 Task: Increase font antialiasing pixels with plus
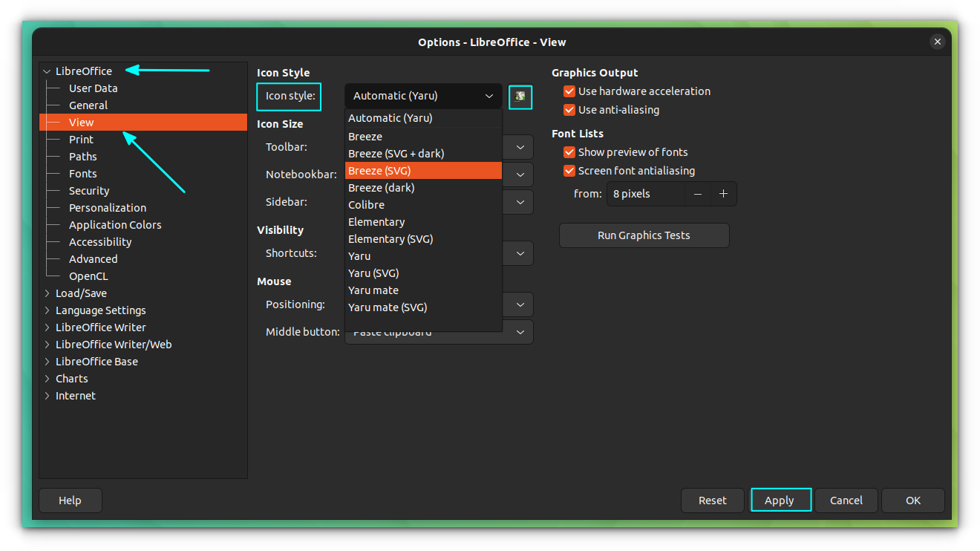pyautogui.click(x=724, y=194)
